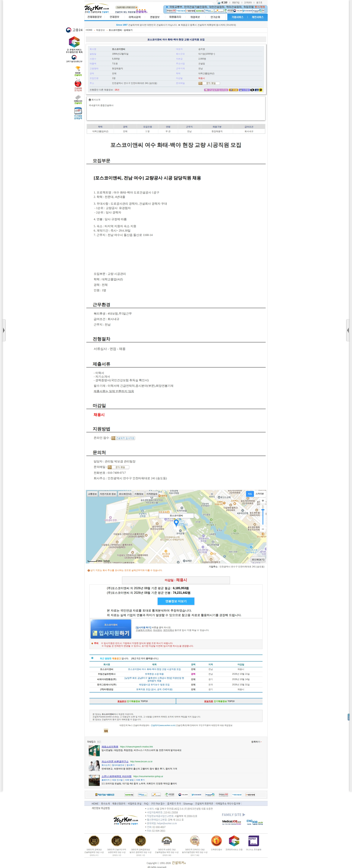Click the 스크랩 scrap button

[244, 90]
